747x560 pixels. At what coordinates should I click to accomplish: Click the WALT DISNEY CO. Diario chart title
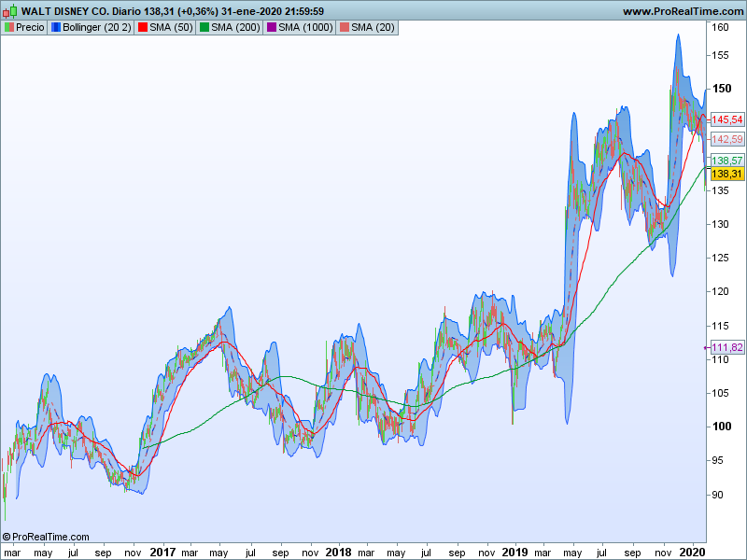click(81, 11)
